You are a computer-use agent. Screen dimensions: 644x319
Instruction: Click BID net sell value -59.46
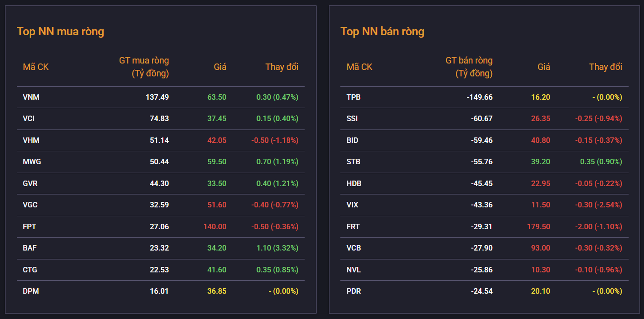pos(482,140)
